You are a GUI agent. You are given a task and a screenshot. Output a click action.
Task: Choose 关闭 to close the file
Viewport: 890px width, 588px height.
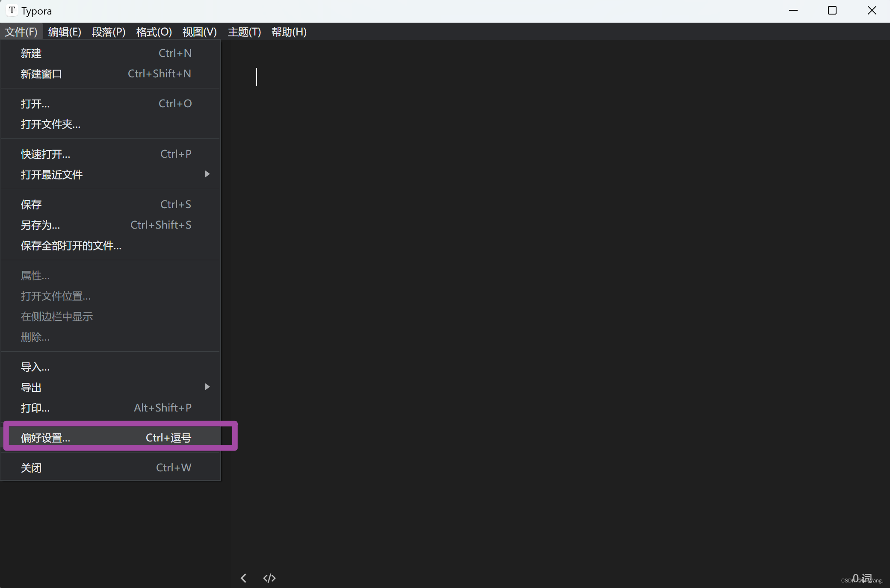click(110, 468)
